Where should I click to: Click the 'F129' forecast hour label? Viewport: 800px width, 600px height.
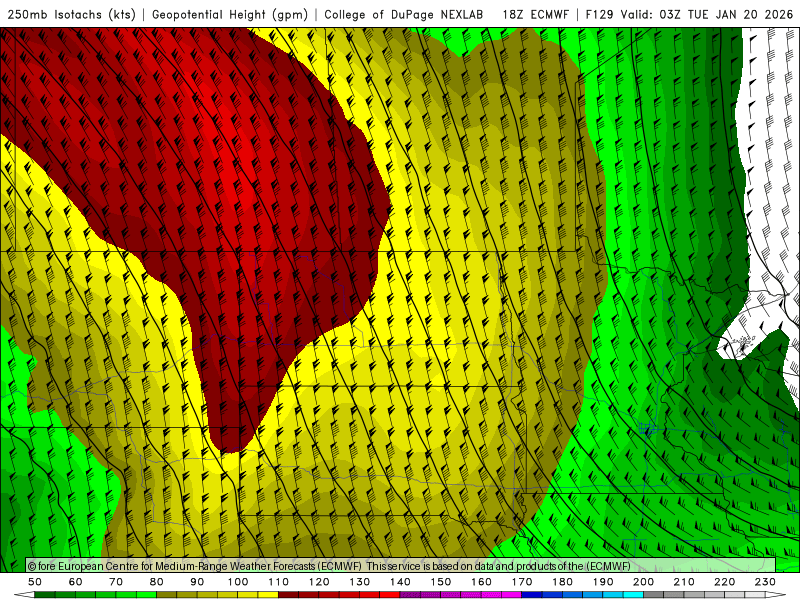(x=599, y=15)
